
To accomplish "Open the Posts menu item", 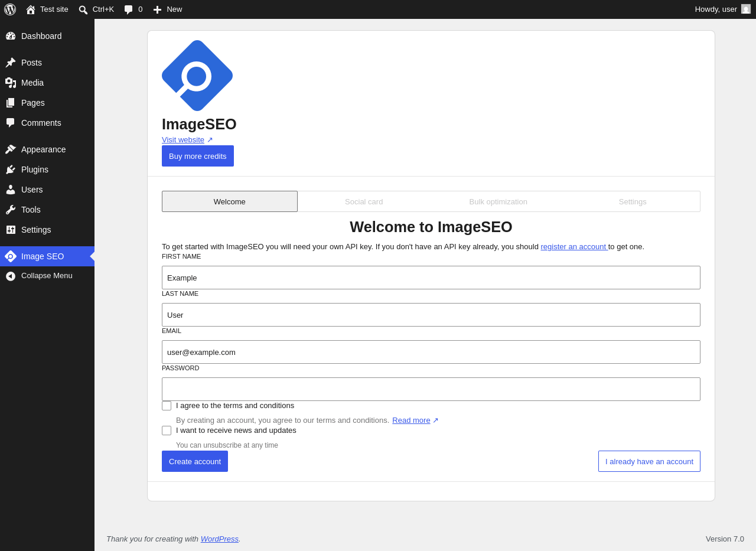I will (x=47, y=63).
